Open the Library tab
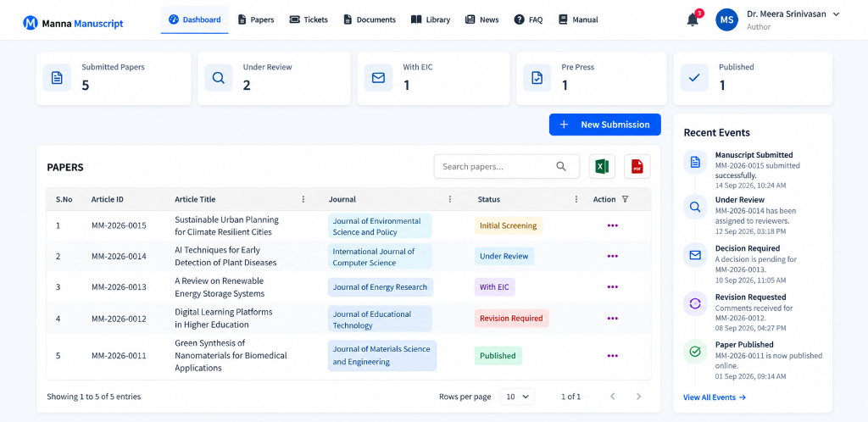This screenshot has height=422, width=868. (x=431, y=19)
